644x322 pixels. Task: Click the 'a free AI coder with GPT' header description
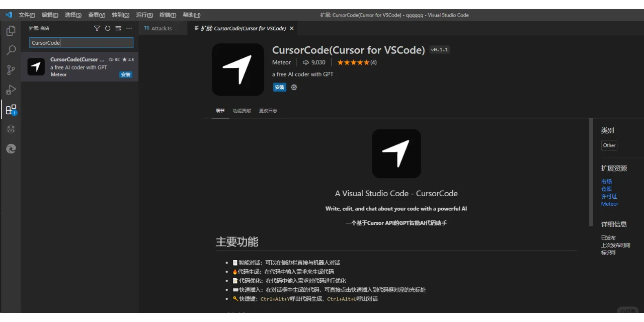(x=302, y=74)
